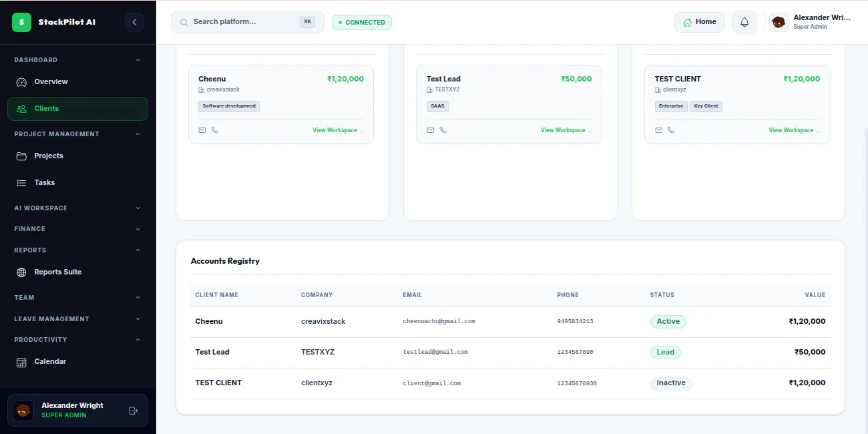The height and width of the screenshot is (434, 868).
Task: Click the Inactive status badge
Action: pos(671,383)
